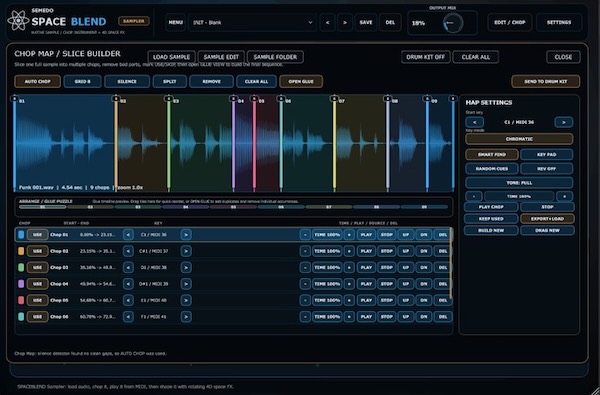Open the preset dropdown INIT - Blank

253,23
